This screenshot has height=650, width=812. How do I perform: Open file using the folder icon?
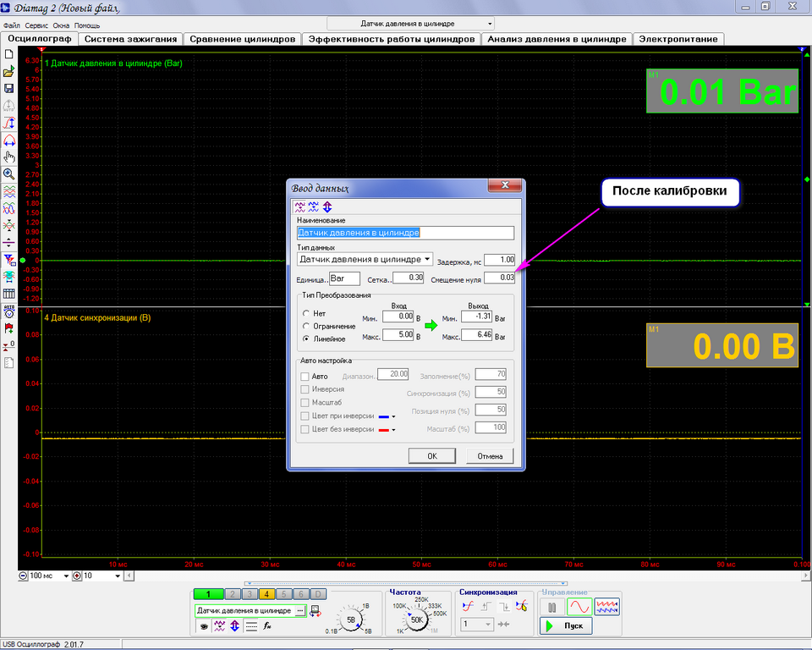click(x=8, y=72)
